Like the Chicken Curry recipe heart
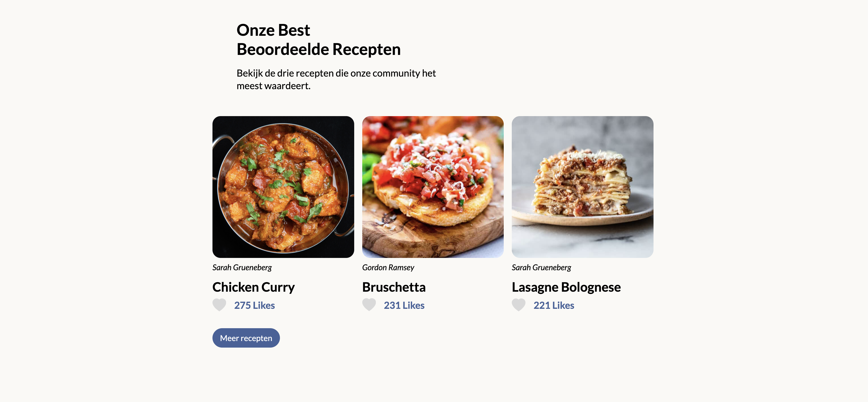Image resolution: width=868 pixels, height=402 pixels. coord(219,305)
